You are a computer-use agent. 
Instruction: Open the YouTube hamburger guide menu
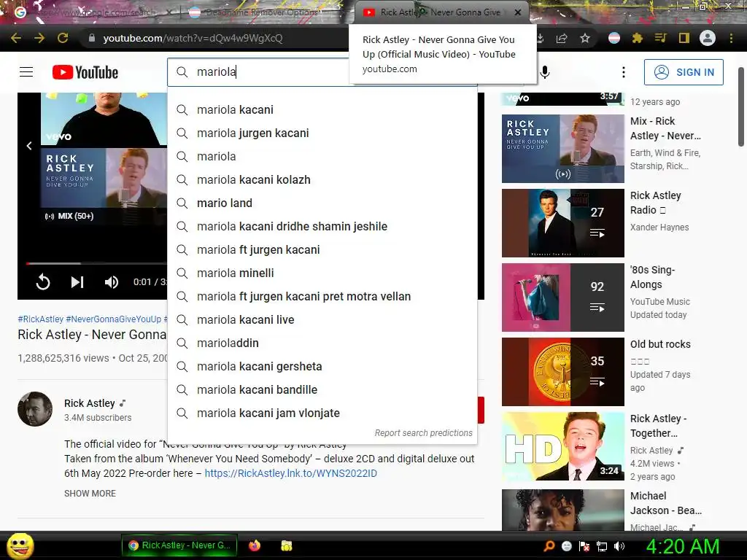tap(26, 72)
